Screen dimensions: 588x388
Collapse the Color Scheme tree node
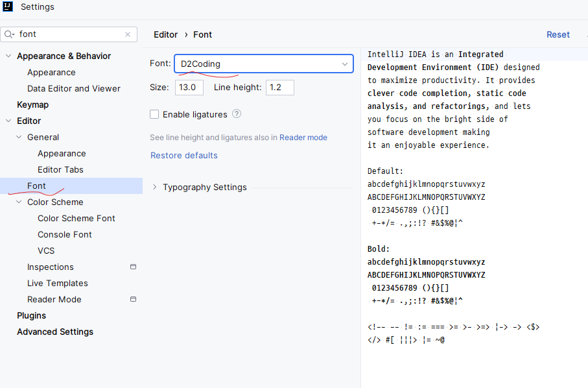pos(19,202)
